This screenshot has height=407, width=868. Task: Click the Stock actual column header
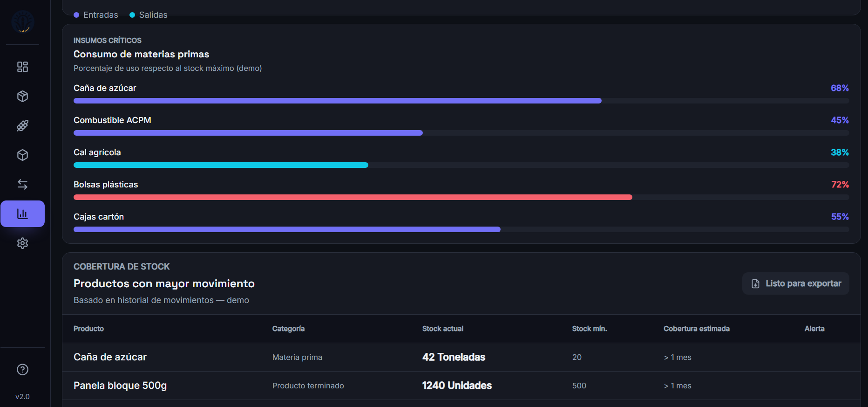coord(443,329)
